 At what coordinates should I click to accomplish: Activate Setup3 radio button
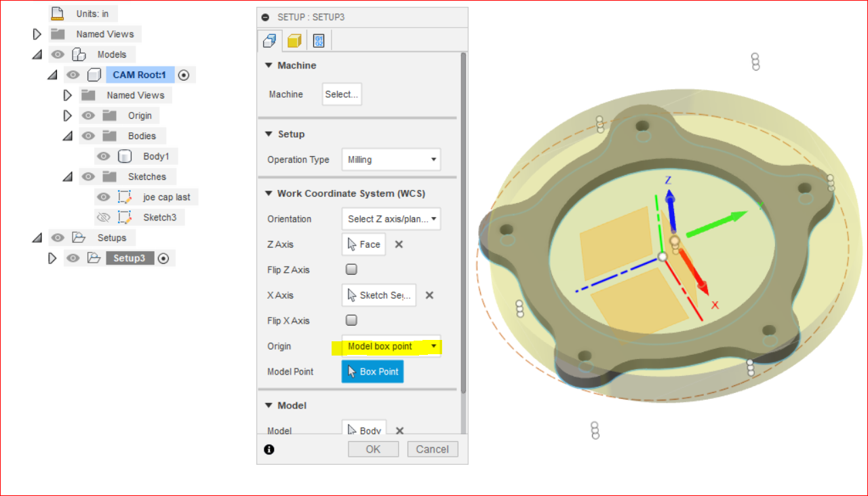pos(163,259)
